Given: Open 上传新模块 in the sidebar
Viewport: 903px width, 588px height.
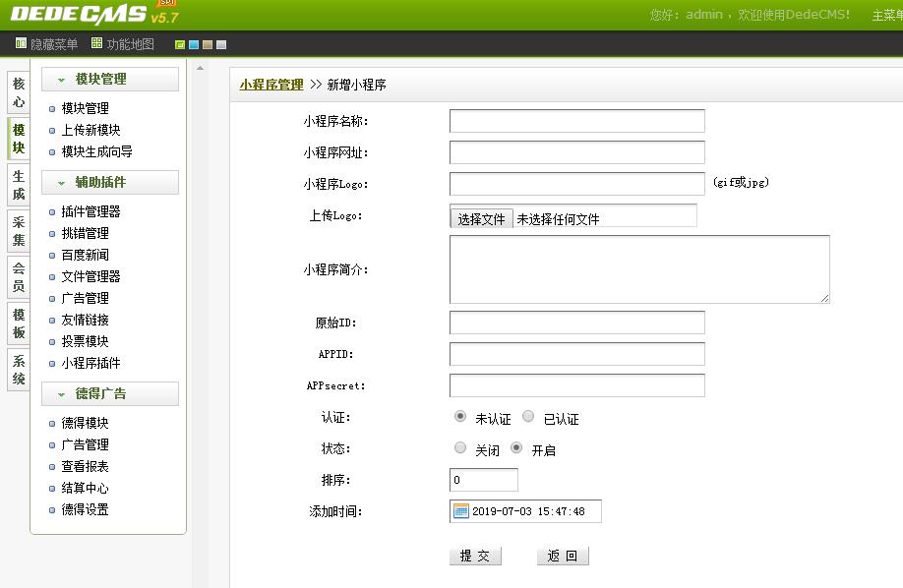Looking at the screenshot, I should click(x=91, y=130).
